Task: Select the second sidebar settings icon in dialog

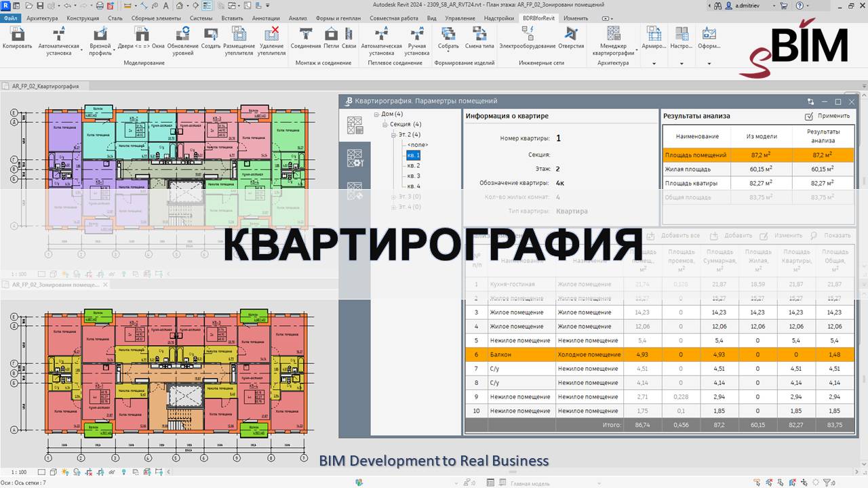Action: (x=355, y=159)
